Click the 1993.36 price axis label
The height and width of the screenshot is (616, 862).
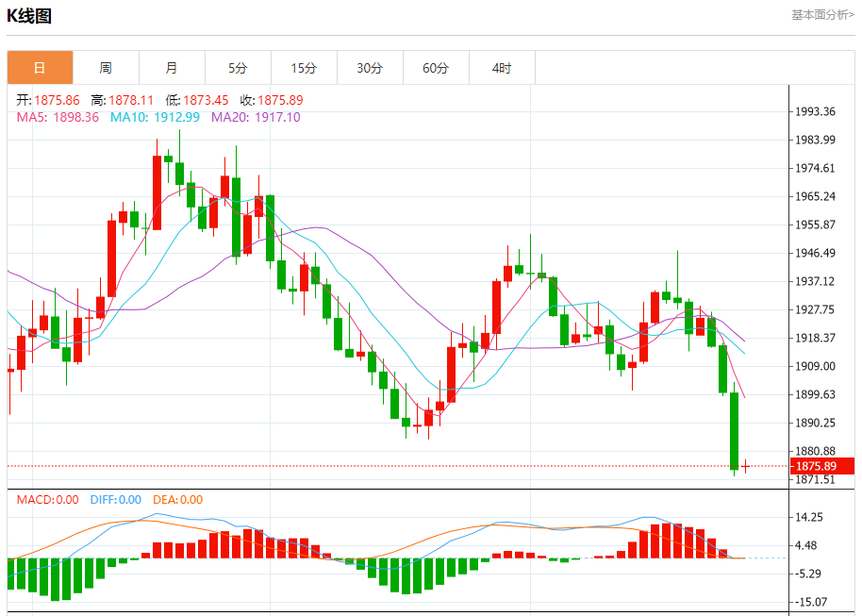point(815,111)
